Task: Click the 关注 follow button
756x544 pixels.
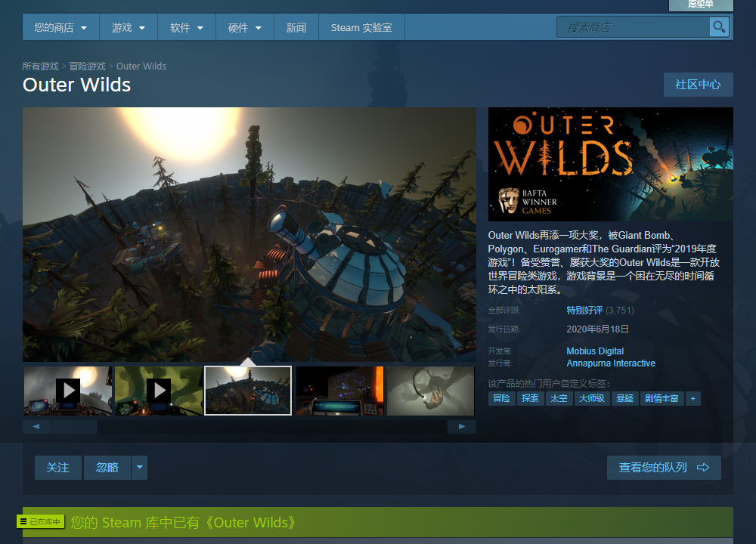Action: point(58,468)
